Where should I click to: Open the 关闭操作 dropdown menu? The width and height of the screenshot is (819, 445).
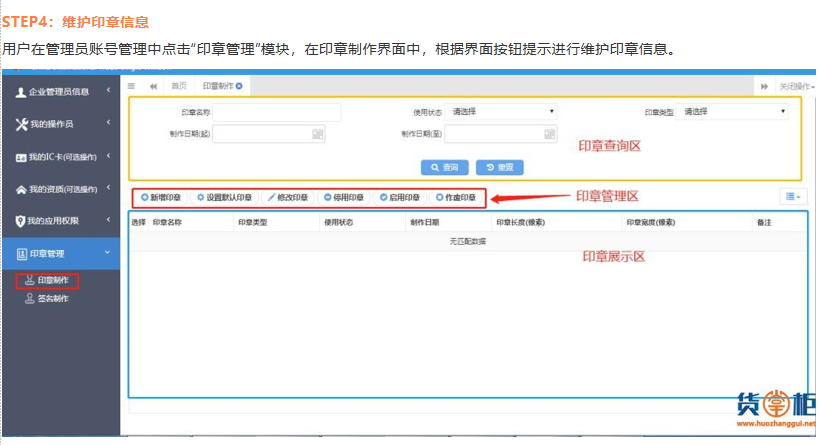(796, 87)
